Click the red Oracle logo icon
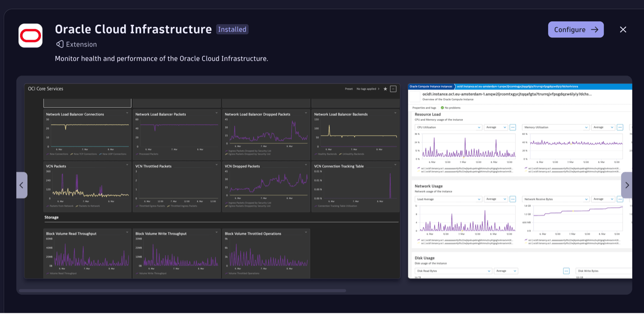 tap(31, 36)
